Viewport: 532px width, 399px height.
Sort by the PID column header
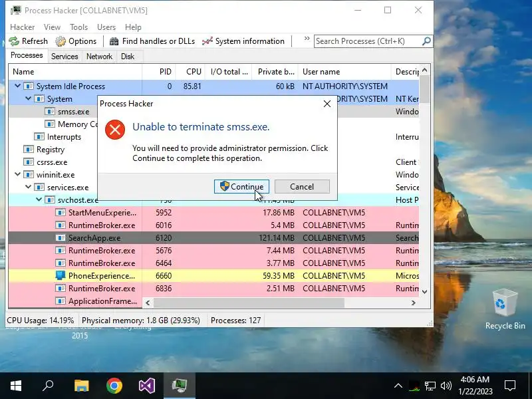click(x=159, y=72)
